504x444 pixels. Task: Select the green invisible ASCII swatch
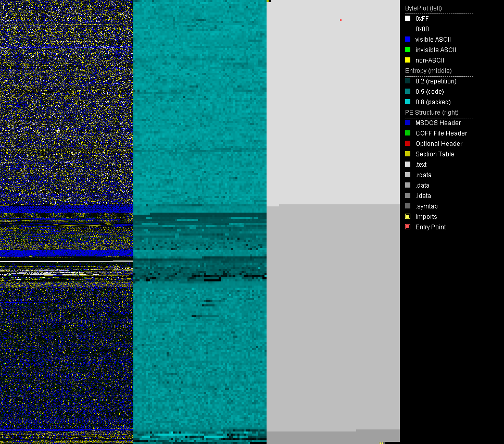tap(408, 50)
